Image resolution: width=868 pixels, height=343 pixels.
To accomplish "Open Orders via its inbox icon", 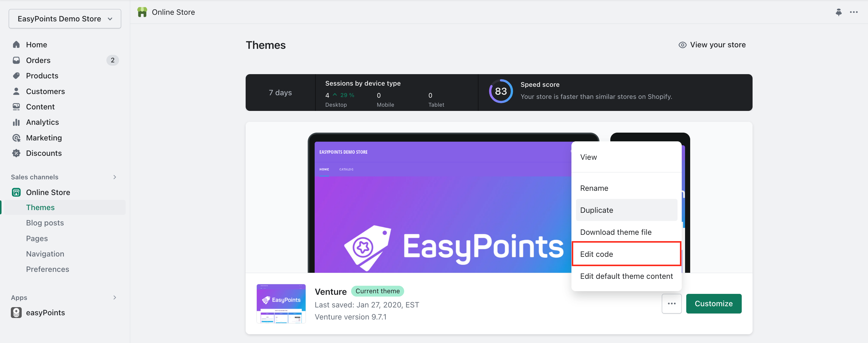I will point(16,60).
